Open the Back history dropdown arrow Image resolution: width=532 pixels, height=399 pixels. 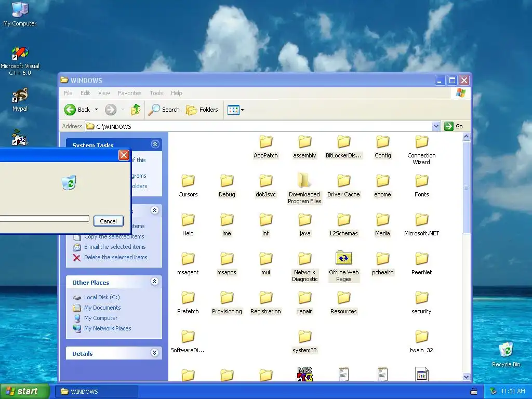tap(96, 110)
